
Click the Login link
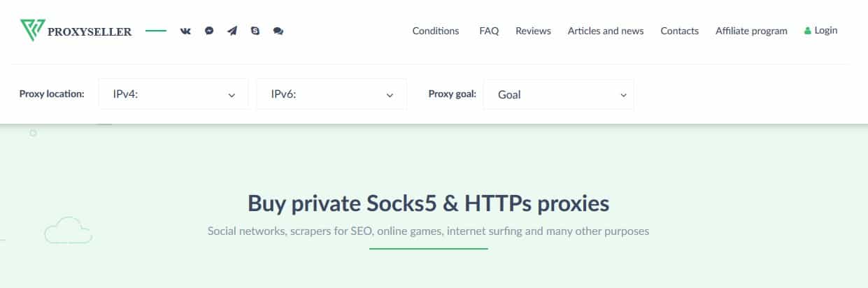tap(821, 30)
